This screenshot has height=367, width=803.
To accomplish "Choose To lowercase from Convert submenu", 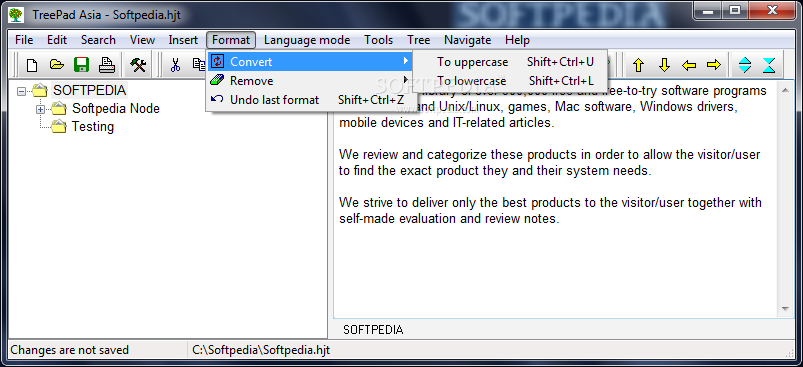I will point(510,81).
